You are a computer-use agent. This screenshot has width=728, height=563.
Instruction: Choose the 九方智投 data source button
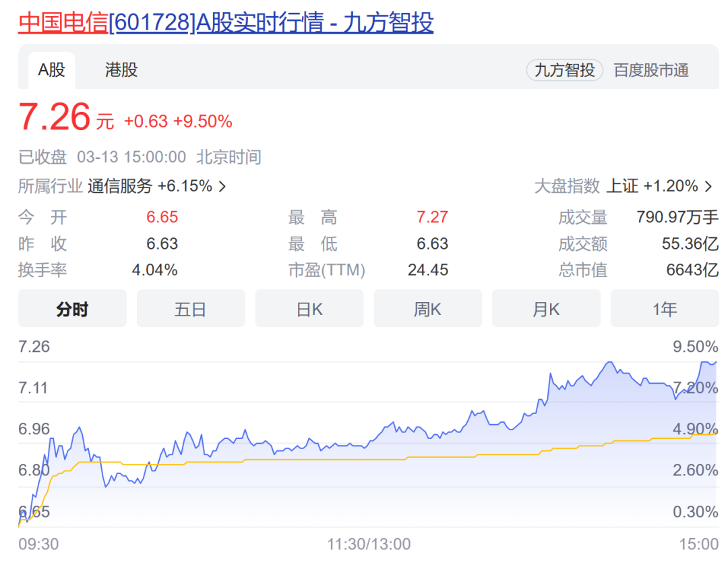coord(564,70)
